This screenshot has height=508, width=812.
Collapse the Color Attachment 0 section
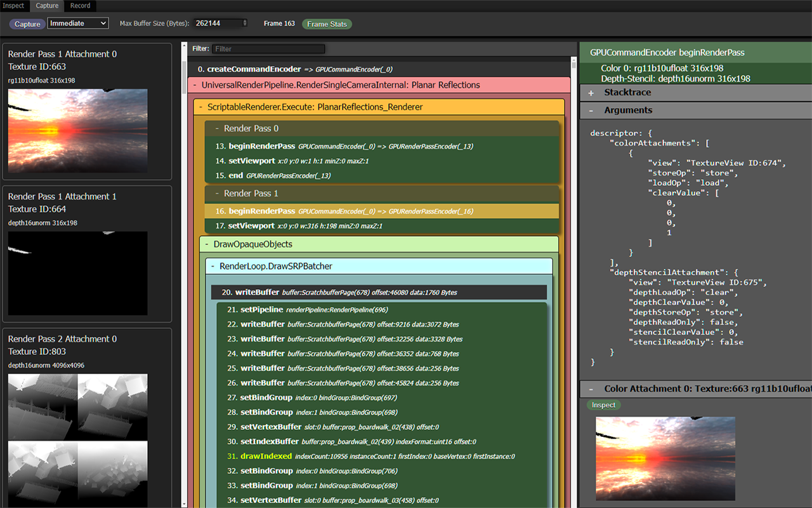591,389
